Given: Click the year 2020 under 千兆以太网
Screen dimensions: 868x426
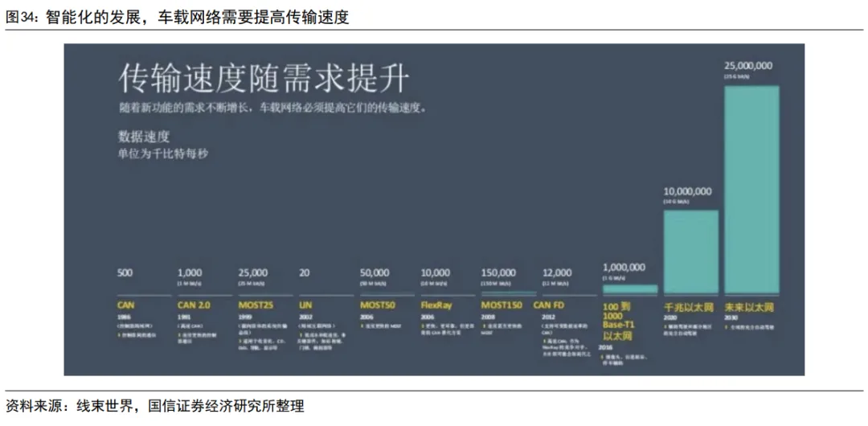Looking at the screenshot, I should (x=669, y=318).
